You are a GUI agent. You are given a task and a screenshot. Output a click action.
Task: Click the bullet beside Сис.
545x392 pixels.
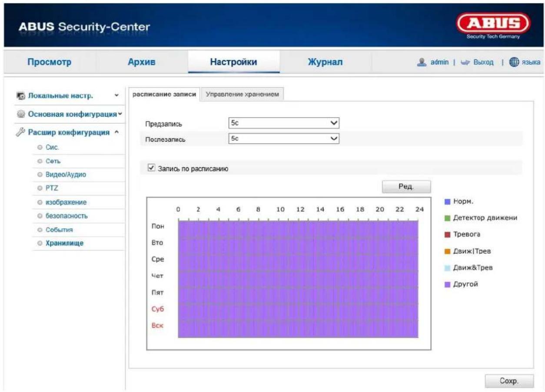point(40,148)
